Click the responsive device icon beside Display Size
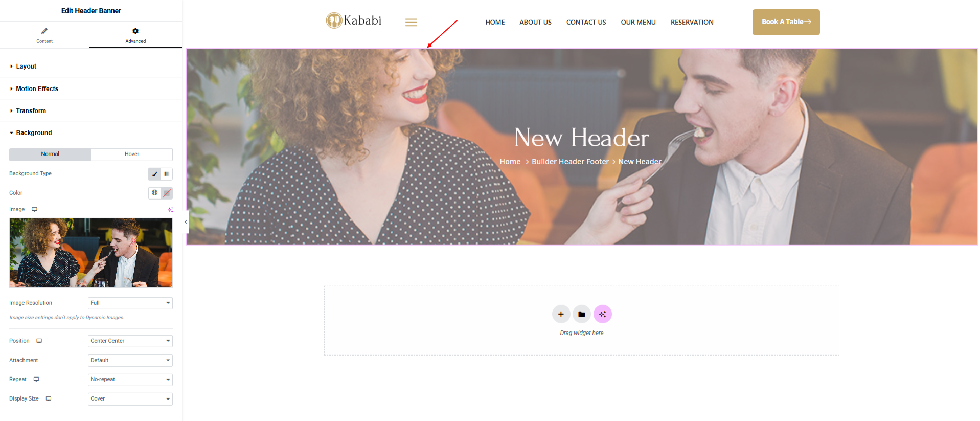980x421 pixels. coord(49,398)
